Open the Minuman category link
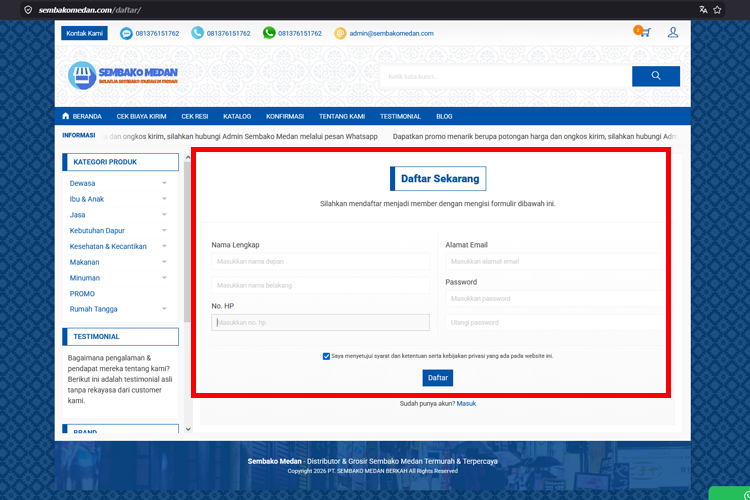The image size is (750, 500). 85,278
